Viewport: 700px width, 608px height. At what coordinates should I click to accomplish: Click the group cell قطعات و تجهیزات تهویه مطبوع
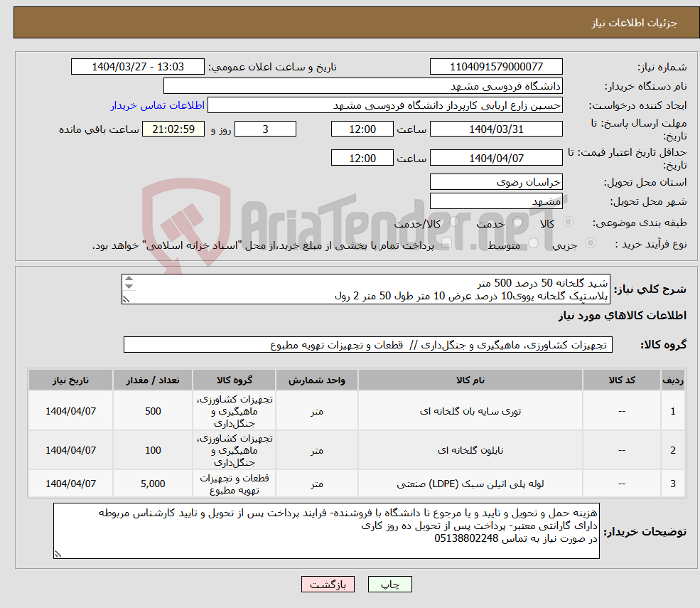pos(235,484)
